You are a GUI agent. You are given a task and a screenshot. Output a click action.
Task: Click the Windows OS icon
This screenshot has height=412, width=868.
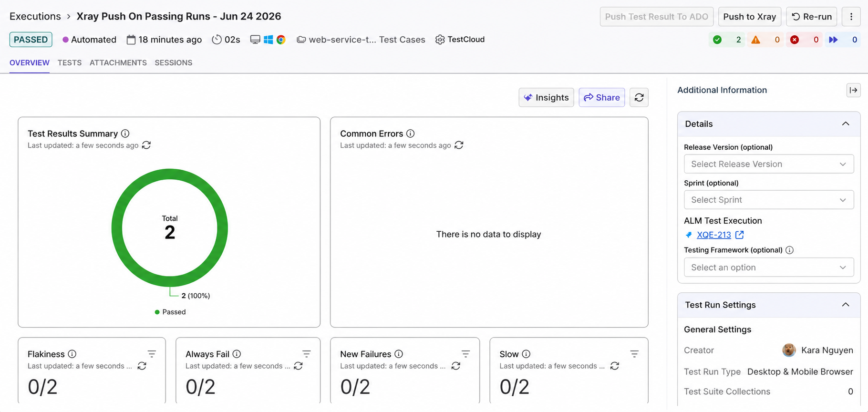click(x=269, y=40)
